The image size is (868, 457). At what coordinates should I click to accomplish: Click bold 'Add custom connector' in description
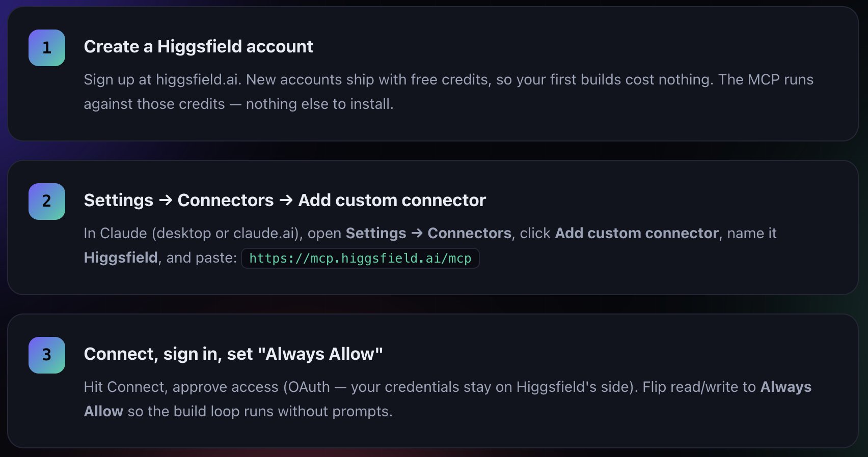(637, 233)
